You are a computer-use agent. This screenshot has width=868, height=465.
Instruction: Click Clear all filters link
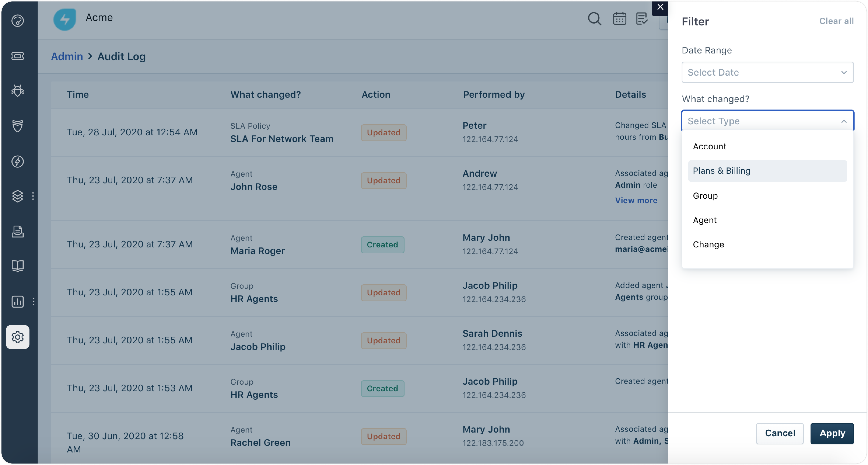(836, 21)
